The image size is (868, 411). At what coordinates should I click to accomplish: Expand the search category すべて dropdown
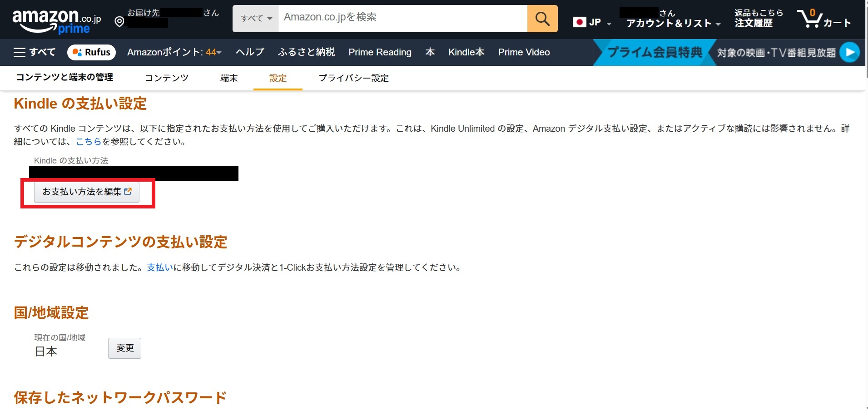click(256, 19)
